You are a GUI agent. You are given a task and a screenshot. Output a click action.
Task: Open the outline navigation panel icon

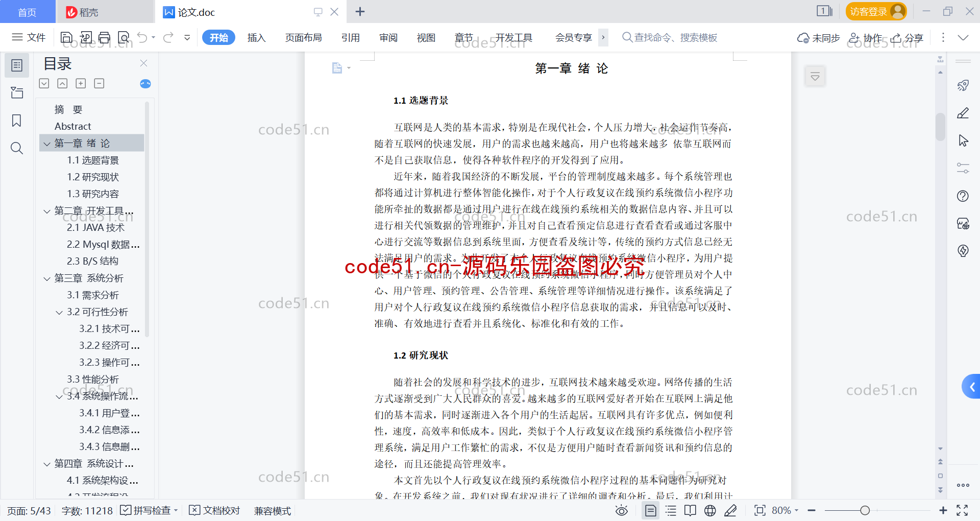coord(17,65)
